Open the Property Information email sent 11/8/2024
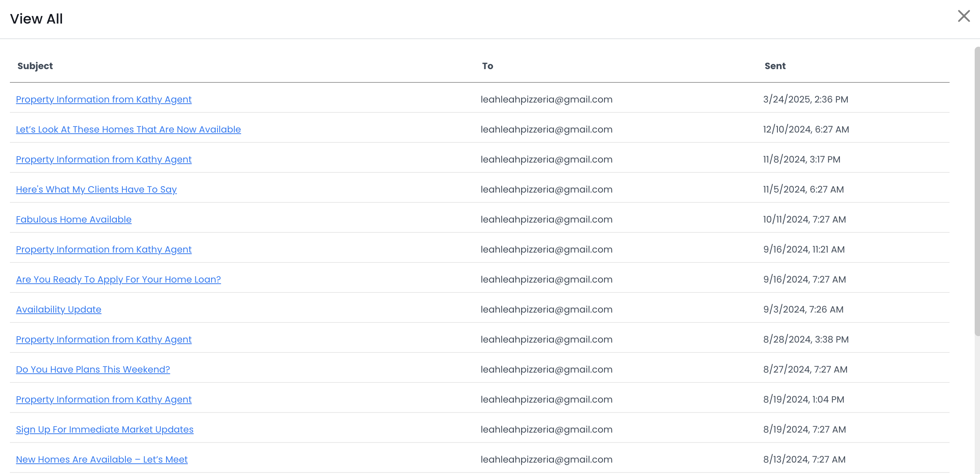980x474 pixels. (103, 160)
